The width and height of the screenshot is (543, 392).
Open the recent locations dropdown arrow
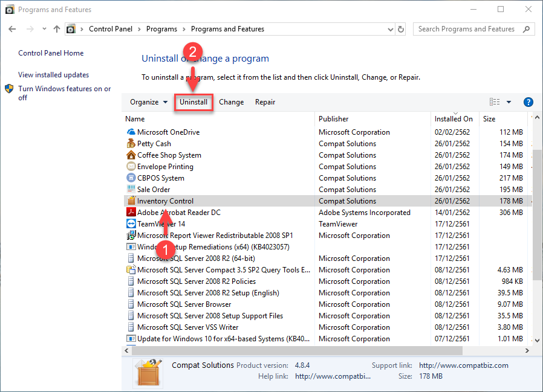click(x=44, y=29)
